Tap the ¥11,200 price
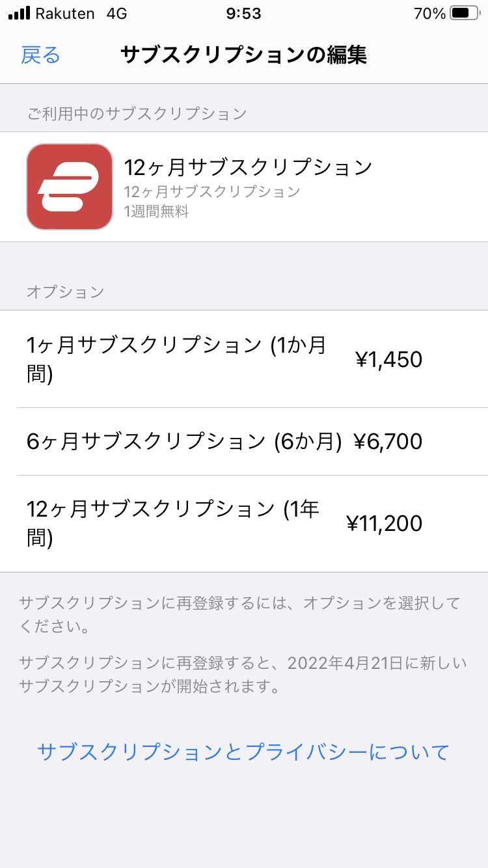The width and height of the screenshot is (488, 868). coord(384,524)
